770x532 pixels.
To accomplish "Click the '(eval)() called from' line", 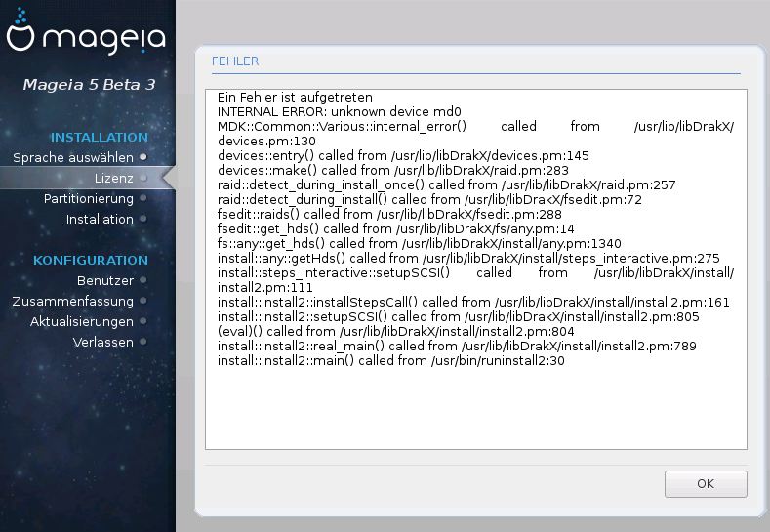I will tap(396, 332).
